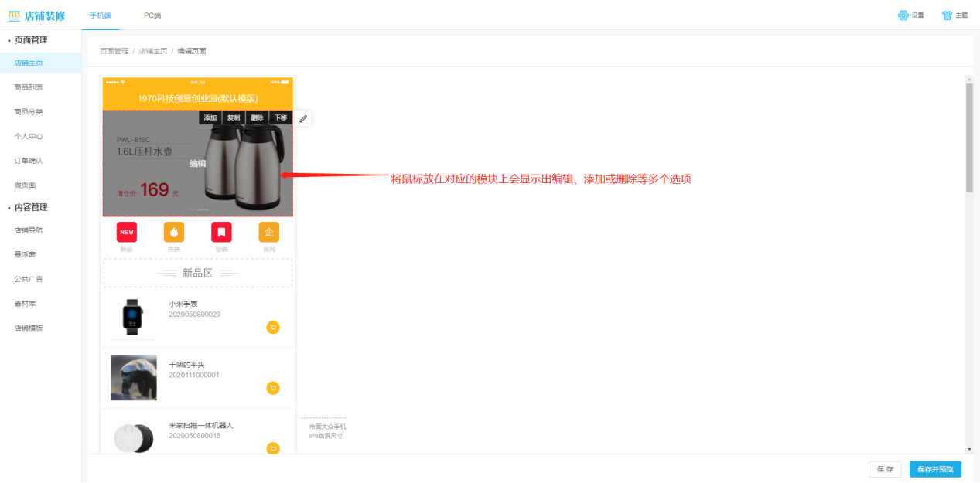Click the 店铺装修 logo icon
Screen dimensions: 980x483
coord(15,15)
